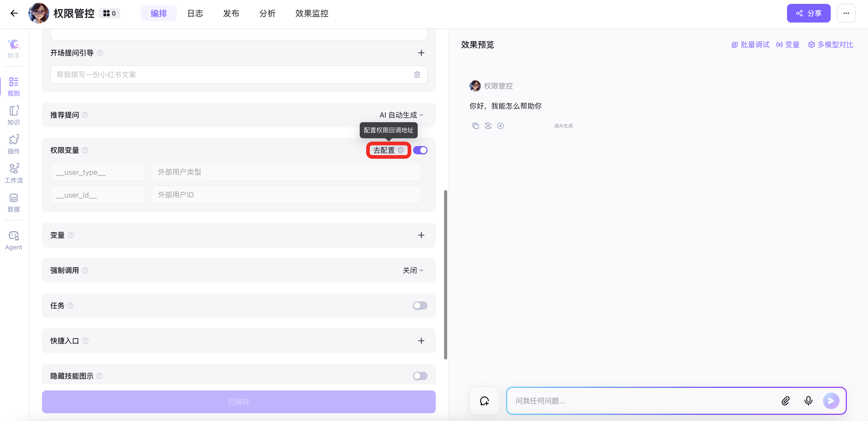868x421 pixels.
Task: Open the 强制调用 关闭 dropdown
Action: (413, 270)
